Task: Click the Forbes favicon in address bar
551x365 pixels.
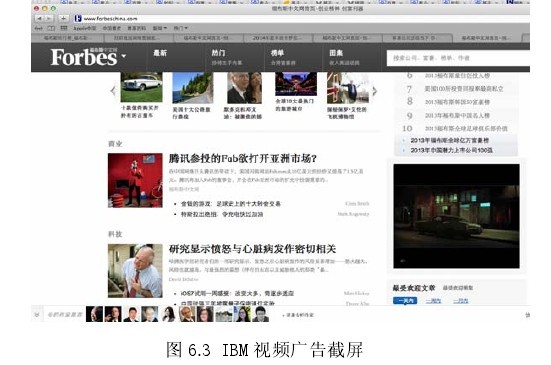Action: pos(78,18)
